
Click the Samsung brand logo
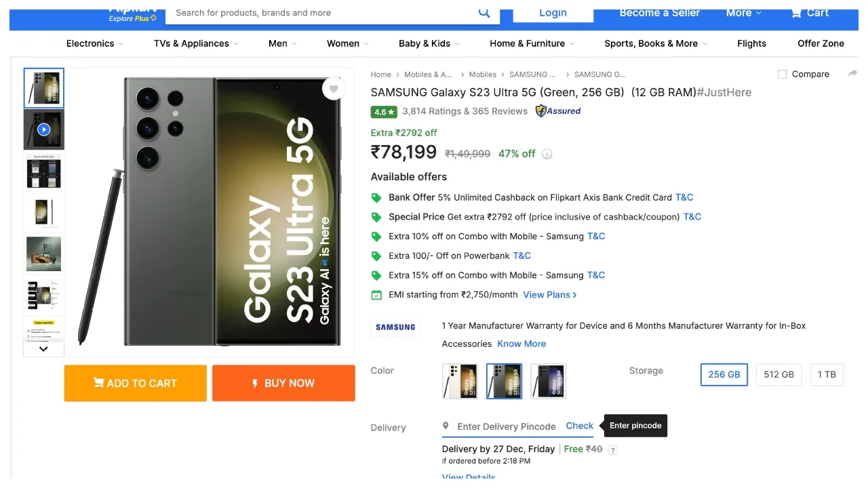395,327
